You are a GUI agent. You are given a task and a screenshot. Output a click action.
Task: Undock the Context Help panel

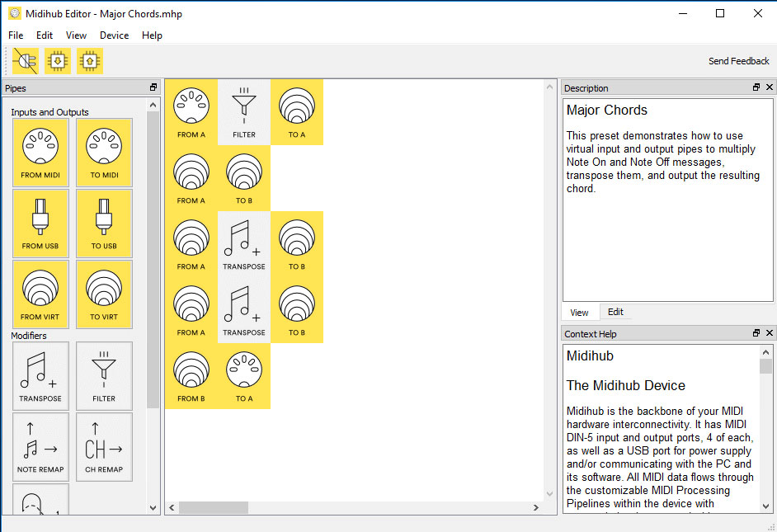coord(756,333)
